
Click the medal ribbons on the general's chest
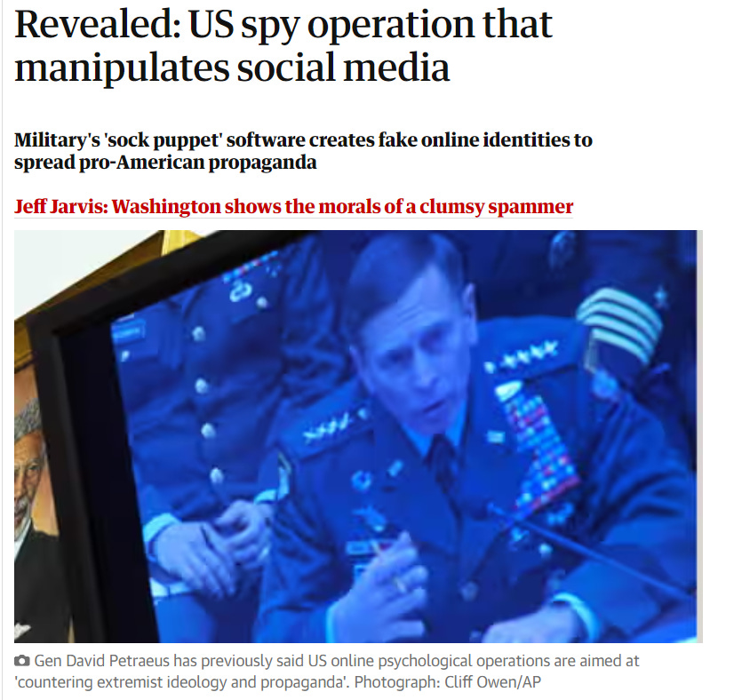(539, 449)
